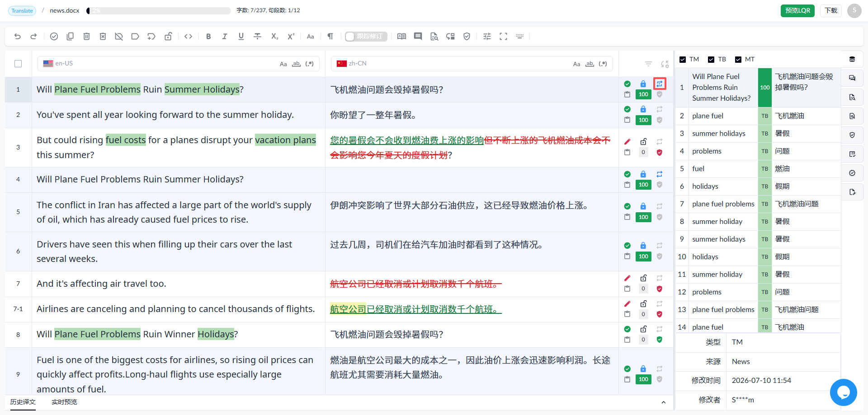Switch to 实时预览 tab
Screen dimensions: 868x415
coord(64,402)
